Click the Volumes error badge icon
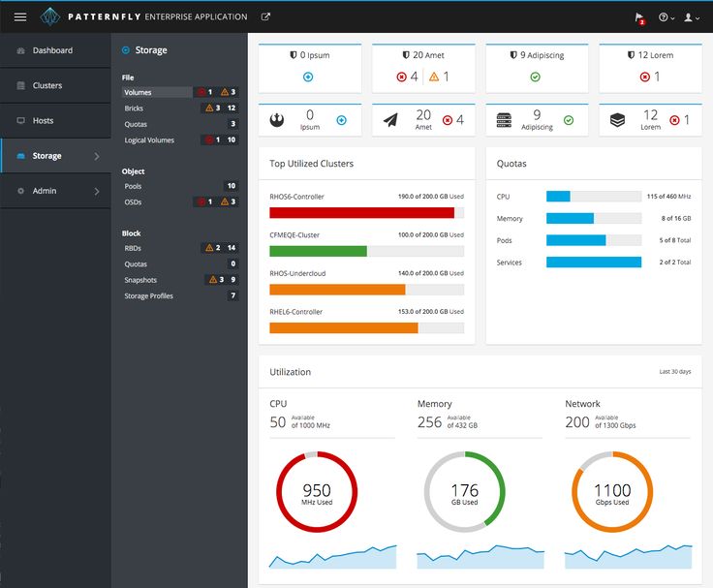713x588 pixels. tap(201, 92)
